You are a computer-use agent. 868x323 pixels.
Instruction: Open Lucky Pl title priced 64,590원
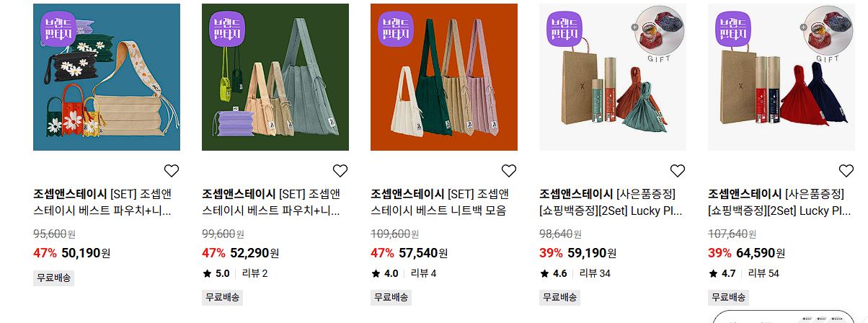(780, 203)
